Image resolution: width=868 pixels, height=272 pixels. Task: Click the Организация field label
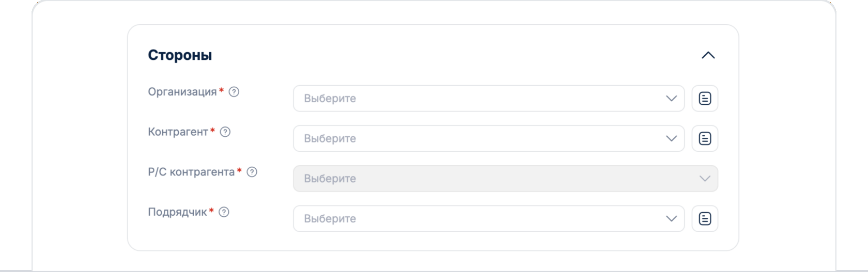pyautogui.click(x=182, y=92)
